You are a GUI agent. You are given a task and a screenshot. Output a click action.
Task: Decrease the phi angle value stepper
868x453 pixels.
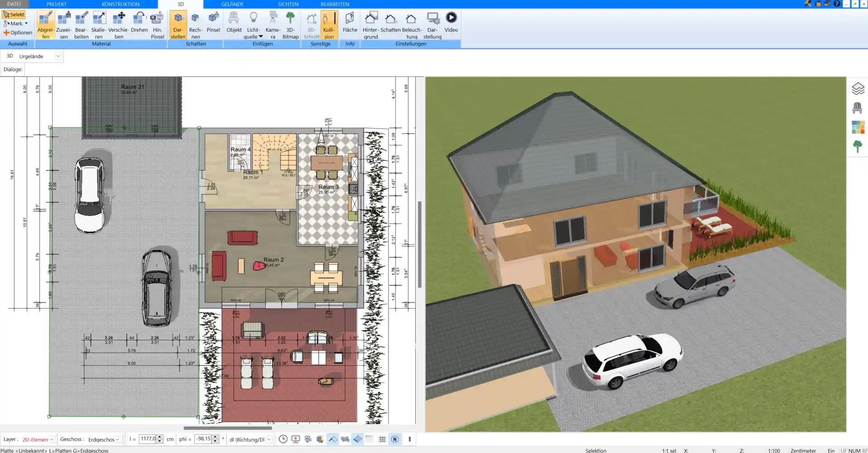pyautogui.click(x=216, y=441)
